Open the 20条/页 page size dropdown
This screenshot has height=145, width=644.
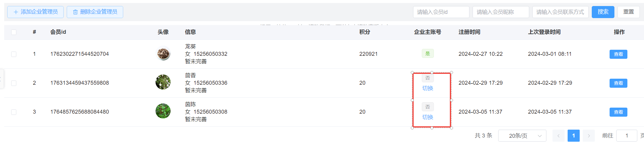click(522, 136)
